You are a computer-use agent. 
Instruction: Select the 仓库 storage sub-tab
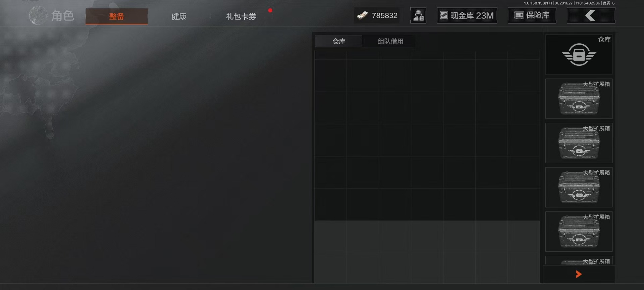tap(339, 41)
